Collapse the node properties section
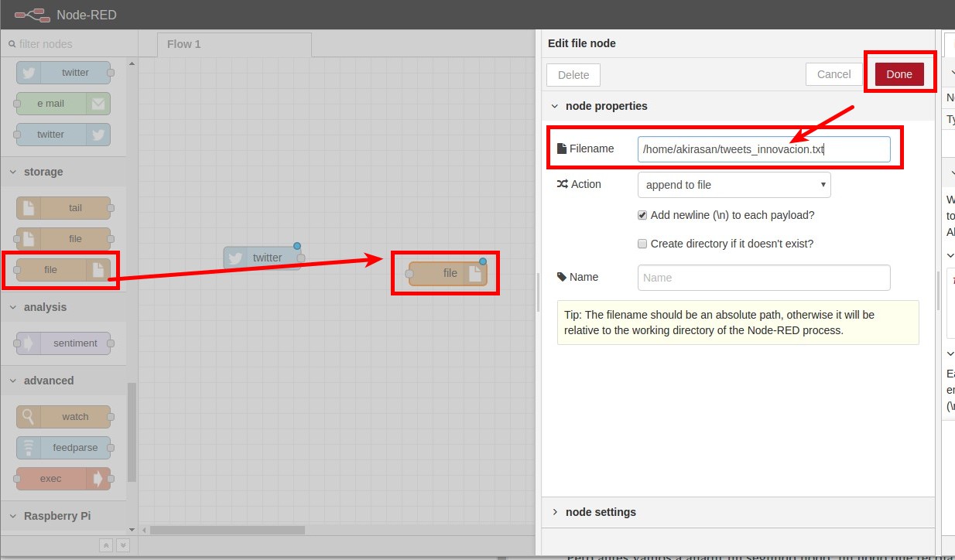The height and width of the screenshot is (560, 955). (554, 106)
